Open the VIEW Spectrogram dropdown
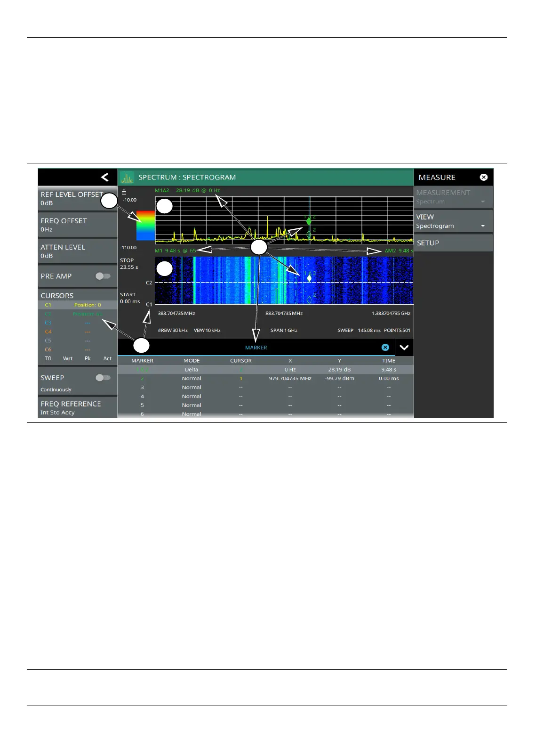The image size is (560, 745). (x=453, y=221)
